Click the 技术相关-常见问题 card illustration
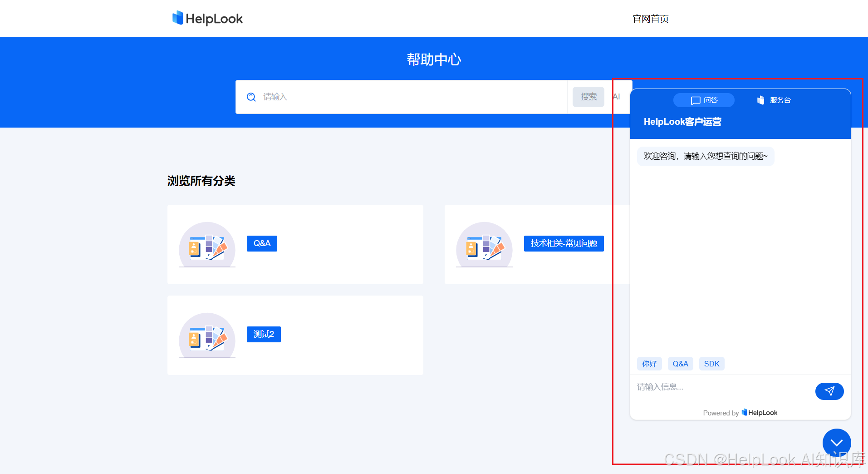Image resolution: width=868 pixels, height=474 pixels. click(484, 245)
